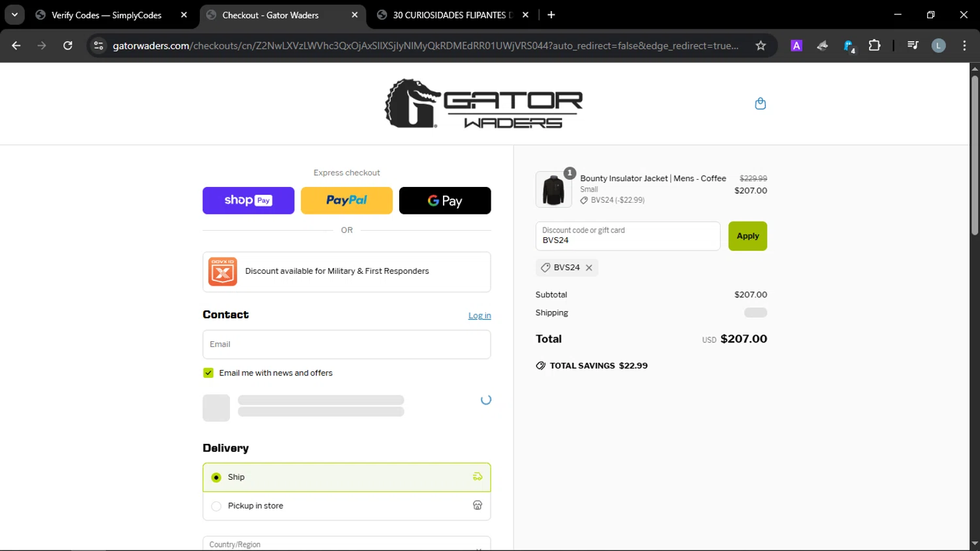This screenshot has width=980, height=551.
Task: Click the discount code or gift card field
Action: [628, 236]
